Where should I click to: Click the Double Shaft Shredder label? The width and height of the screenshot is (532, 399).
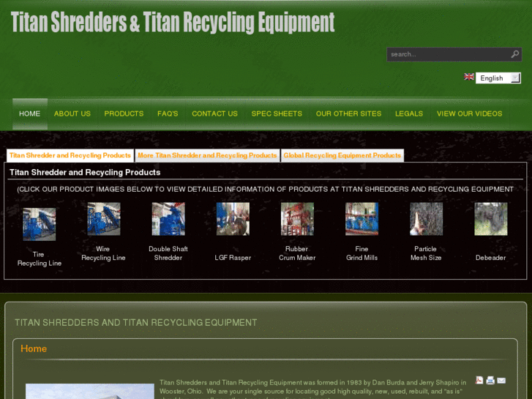(x=168, y=253)
